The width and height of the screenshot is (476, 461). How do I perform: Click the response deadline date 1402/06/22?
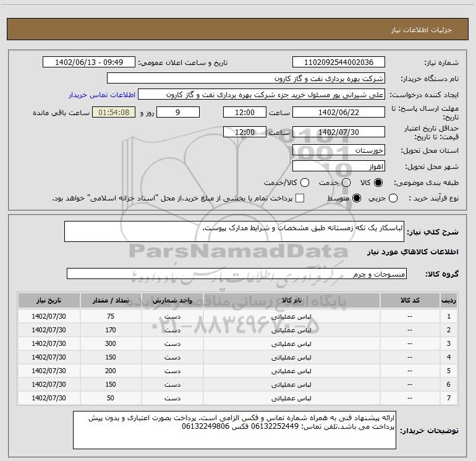339,113
